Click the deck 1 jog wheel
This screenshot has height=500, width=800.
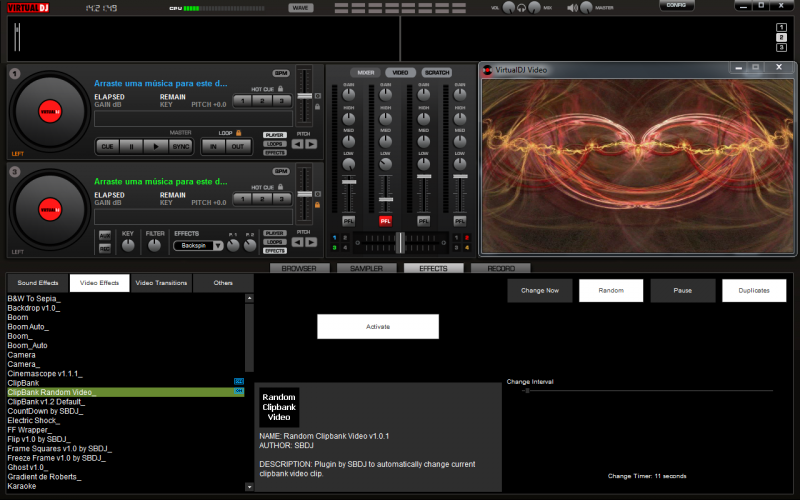(x=50, y=112)
